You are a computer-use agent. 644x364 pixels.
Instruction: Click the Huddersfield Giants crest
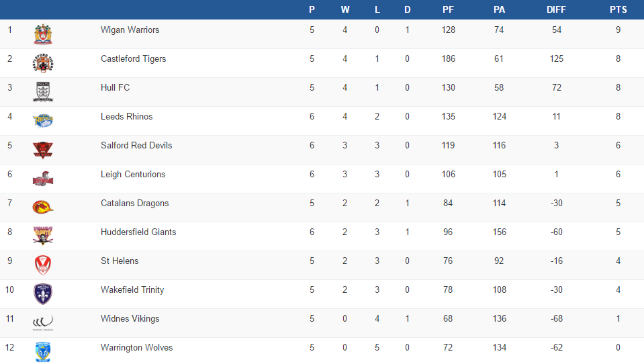[x=43, y=236]
